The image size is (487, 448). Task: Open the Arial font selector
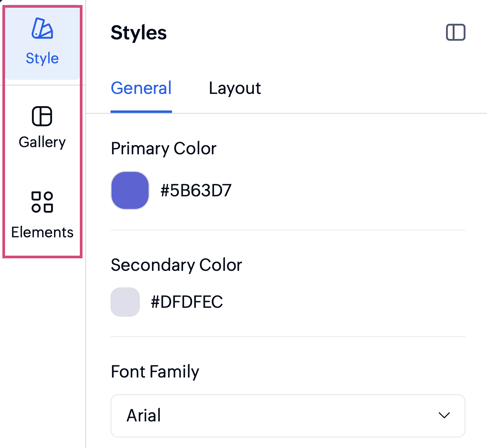pos(288,416)
